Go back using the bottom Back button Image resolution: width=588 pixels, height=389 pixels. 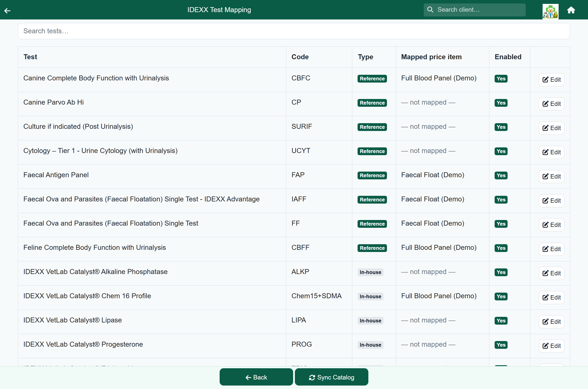(256, 377)
